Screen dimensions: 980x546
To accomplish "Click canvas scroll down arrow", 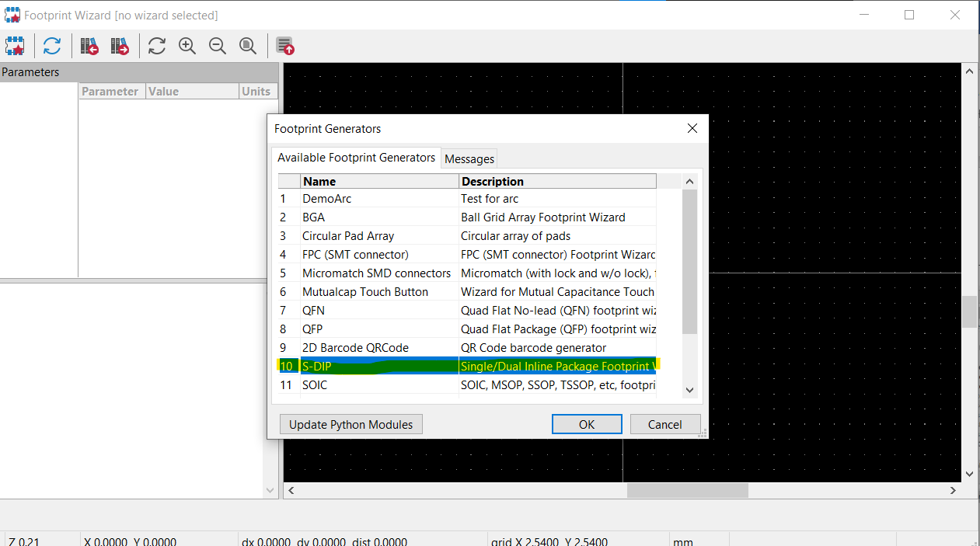I will tap(969, 474).
